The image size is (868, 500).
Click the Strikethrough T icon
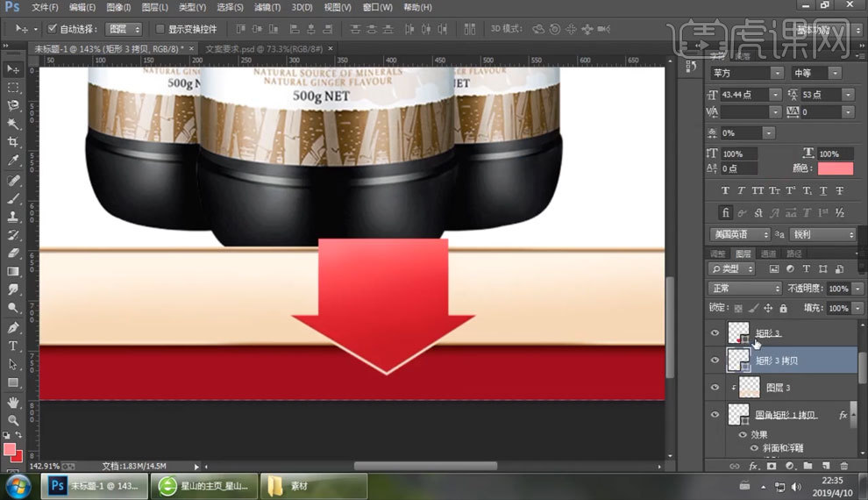(840, 190)
